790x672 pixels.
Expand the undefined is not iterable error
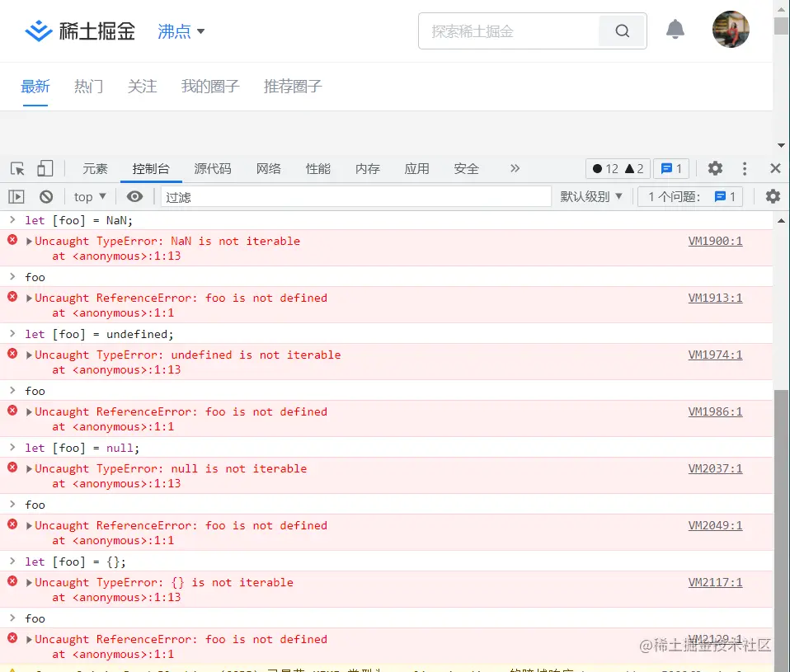click(29, 355)
